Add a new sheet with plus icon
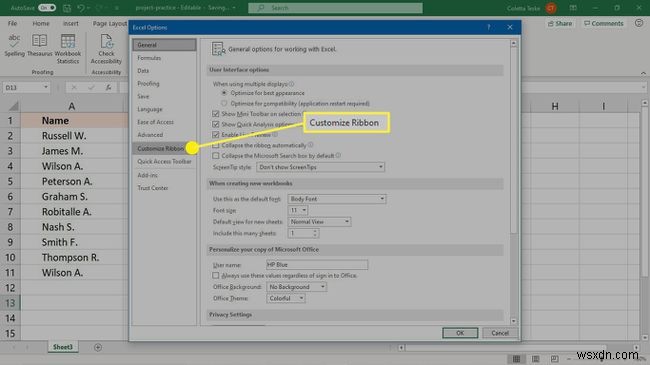The width and height of the screenshot is (650, 365). 98,347
